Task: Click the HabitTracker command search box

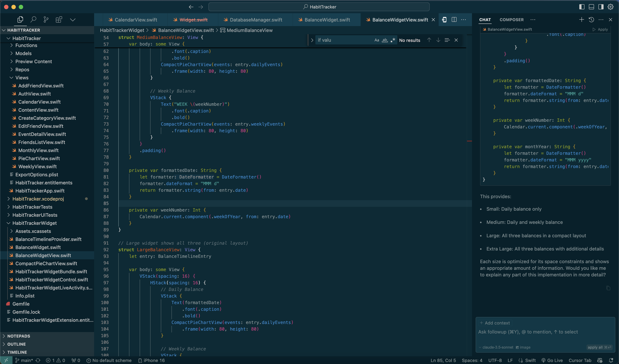Action: click(319, 7)
